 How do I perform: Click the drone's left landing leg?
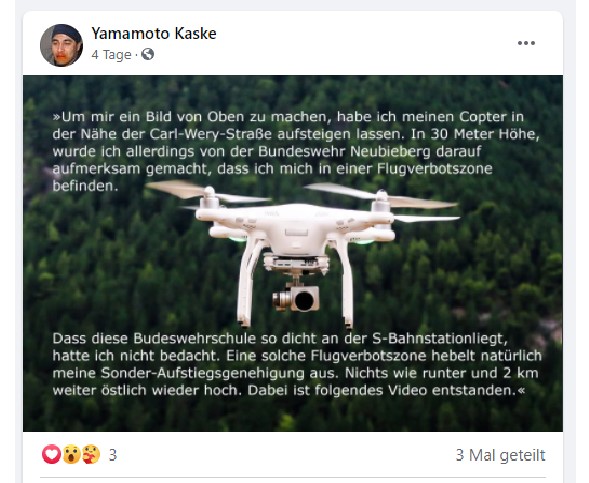pos(249,282)
